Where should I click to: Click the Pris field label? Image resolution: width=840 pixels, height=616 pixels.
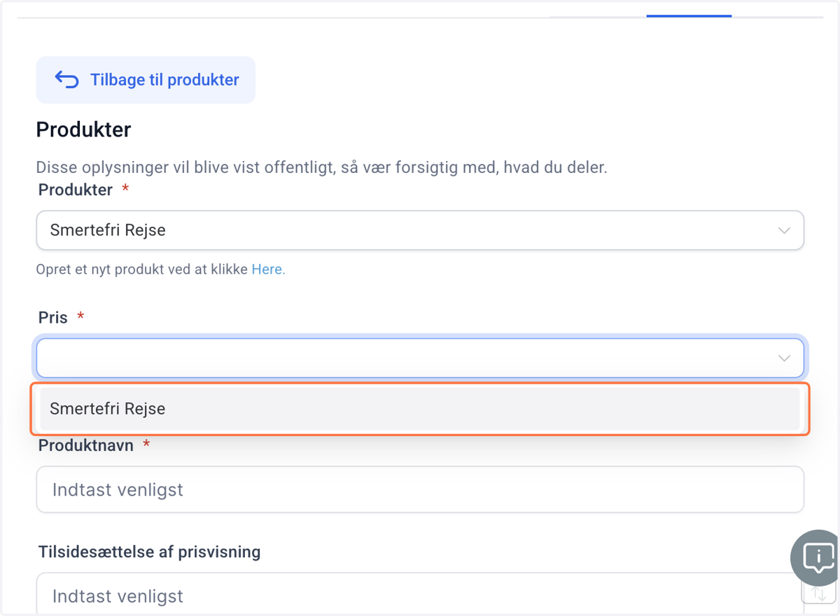coord(53,318)
